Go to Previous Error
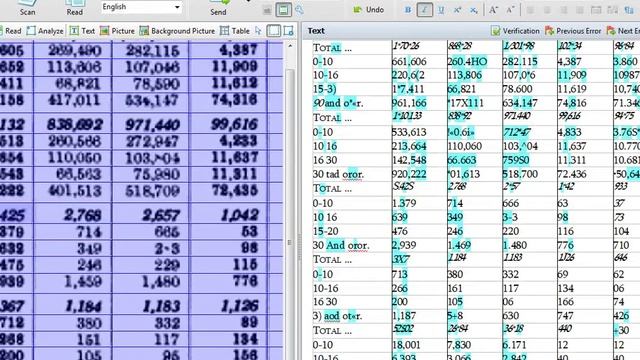The image size is (640, 360). pos(573,31)
